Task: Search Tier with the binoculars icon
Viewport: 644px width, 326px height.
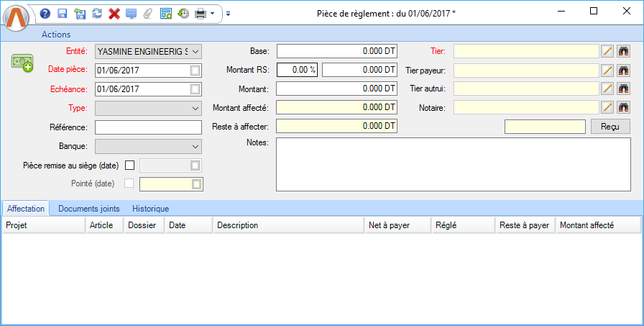Action: tap(623, 51)
